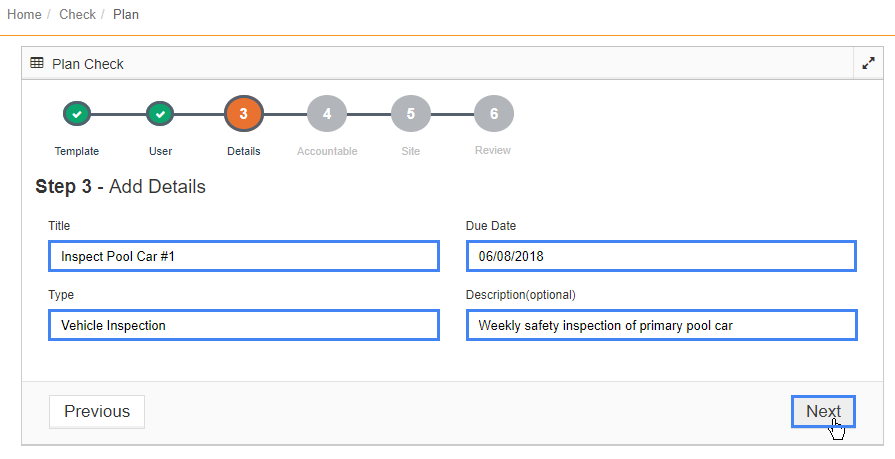
Task: Open the Check breadcrumb link
Action: click(77, 14)
